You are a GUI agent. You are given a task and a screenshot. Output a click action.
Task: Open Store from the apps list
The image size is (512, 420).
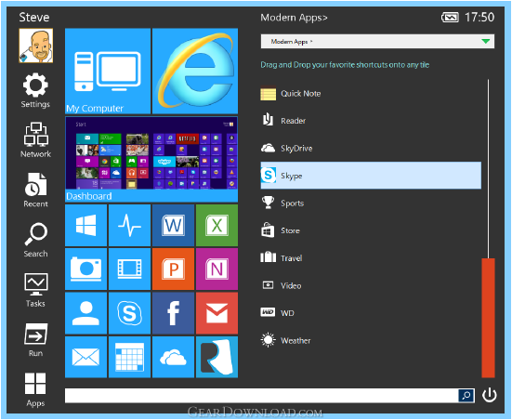371,230
